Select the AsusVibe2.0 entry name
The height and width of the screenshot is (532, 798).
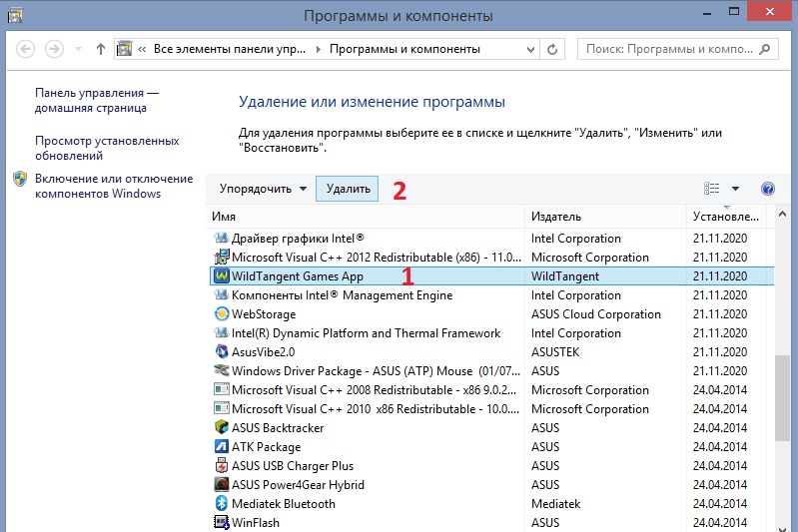click(263, 352)
